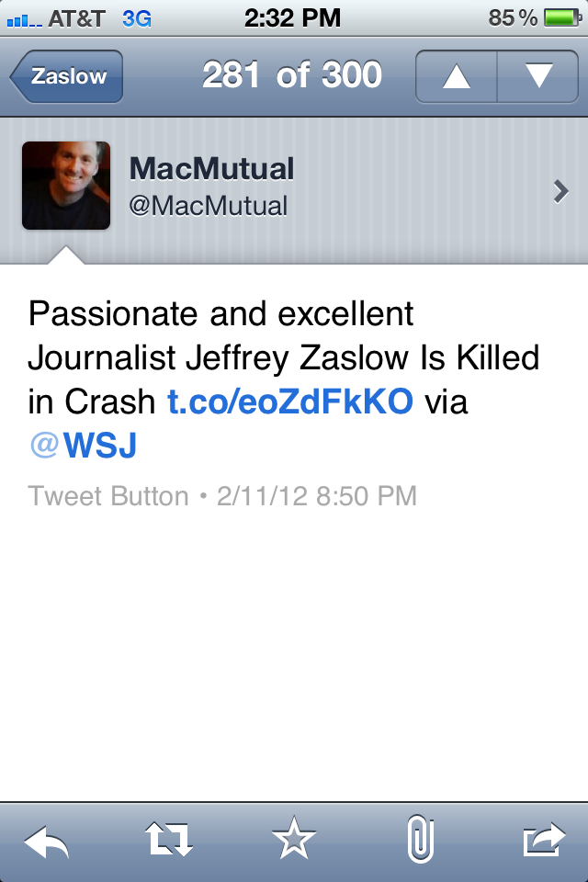Tap the Tweet Button source label

coord(107,496)
